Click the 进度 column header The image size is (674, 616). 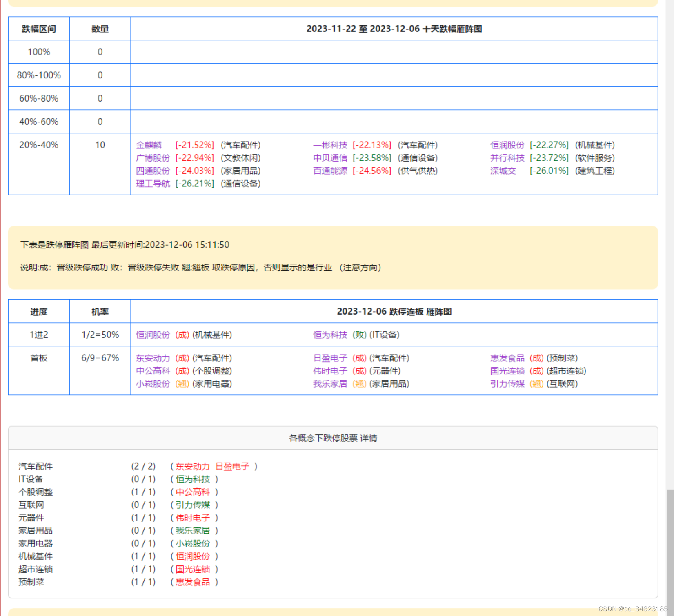pos(39,312)
